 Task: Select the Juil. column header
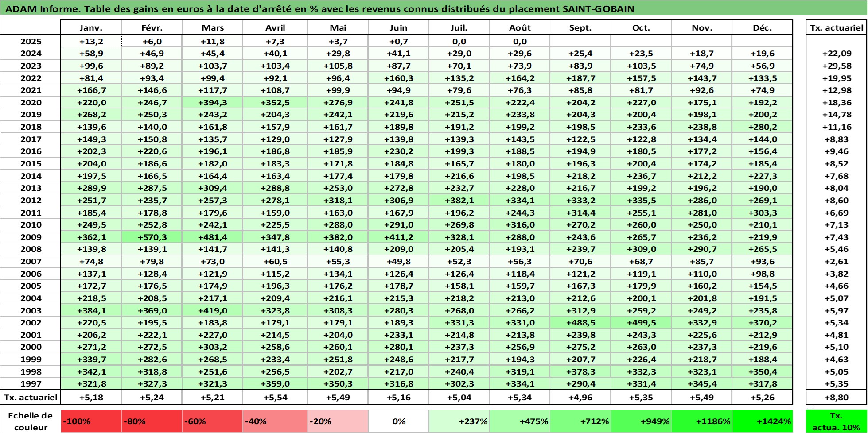(x=459, y=27)
